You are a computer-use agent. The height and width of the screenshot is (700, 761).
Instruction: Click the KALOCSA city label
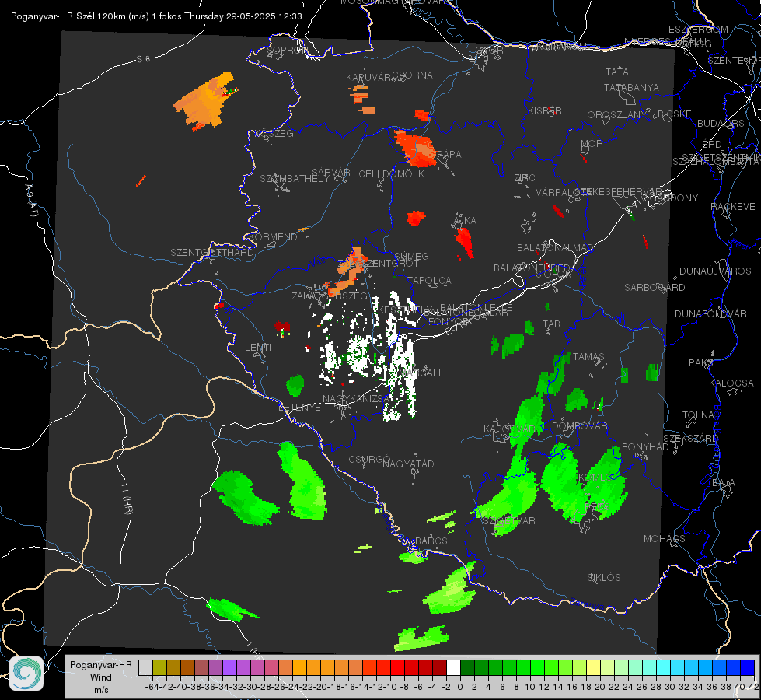point(731,383)
